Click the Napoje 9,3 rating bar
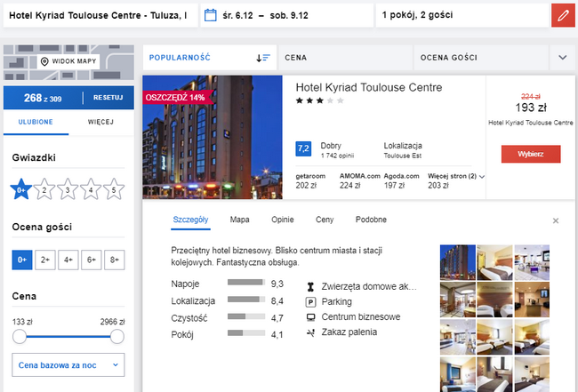The height and width of the screenshot is (392, 578). coord(246,283)
